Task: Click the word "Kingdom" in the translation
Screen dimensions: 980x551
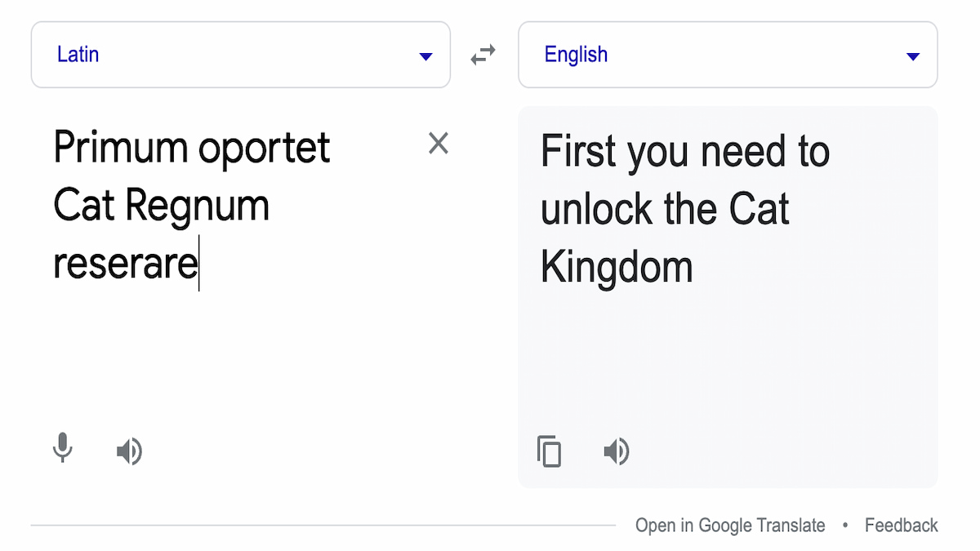Action: (617, 267)
